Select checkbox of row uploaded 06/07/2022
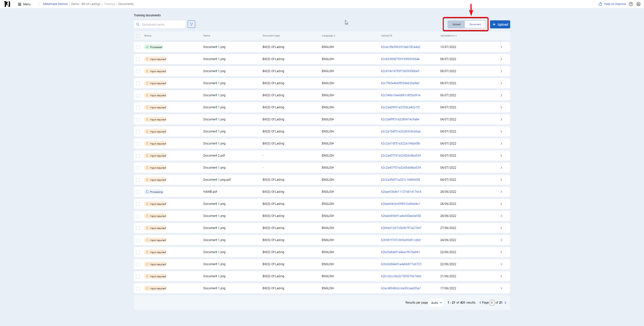This screenshot has width=644, height=326. pos(138,96)
